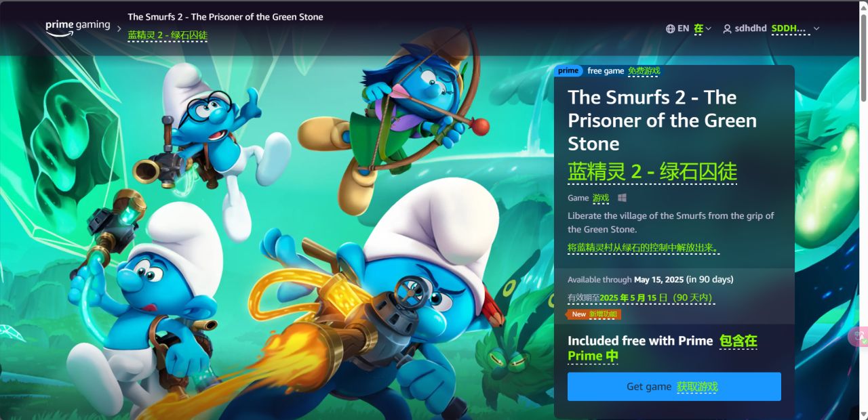868x420 pixels.
Task: Click the orange New tag badge
Action: [593, 314]
